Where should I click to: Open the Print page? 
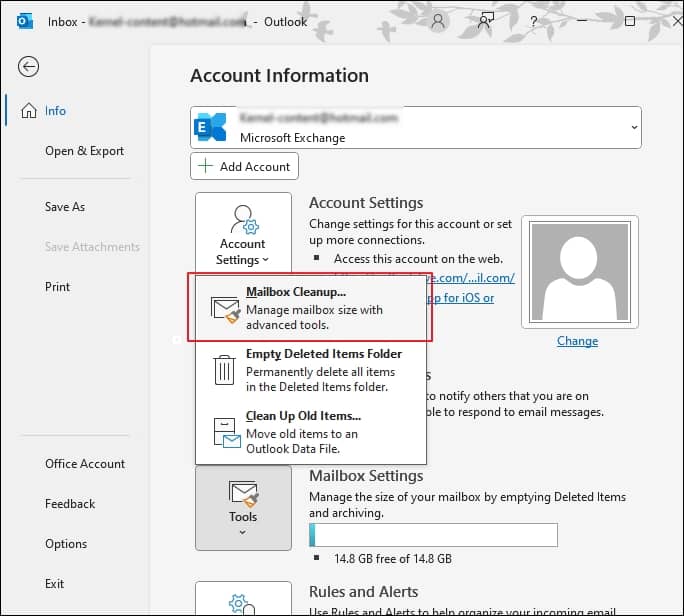[x=57, y=287]
